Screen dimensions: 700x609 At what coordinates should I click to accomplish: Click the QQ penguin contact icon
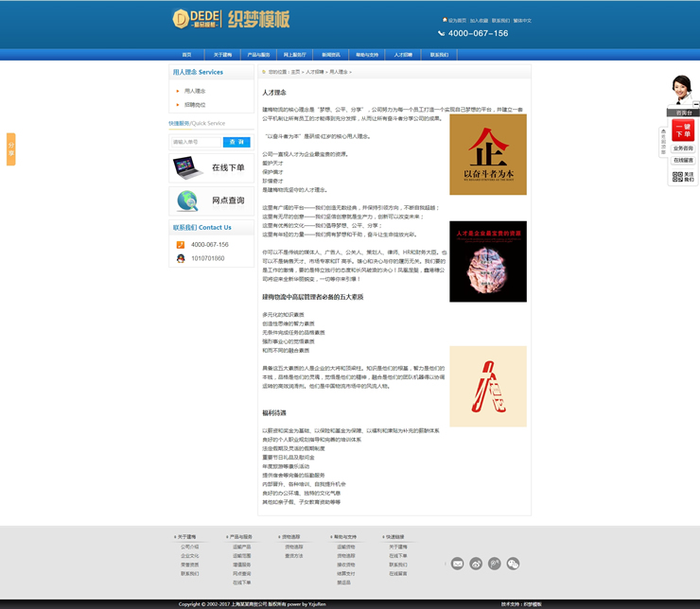click(181, 258)
